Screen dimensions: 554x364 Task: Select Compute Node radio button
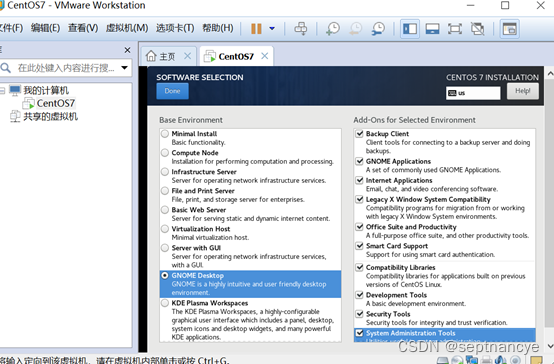165,153
